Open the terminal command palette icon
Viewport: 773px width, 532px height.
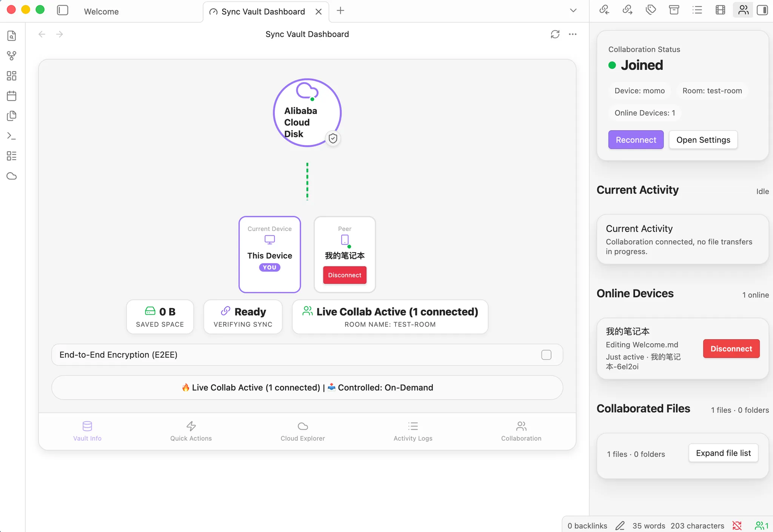12,136
